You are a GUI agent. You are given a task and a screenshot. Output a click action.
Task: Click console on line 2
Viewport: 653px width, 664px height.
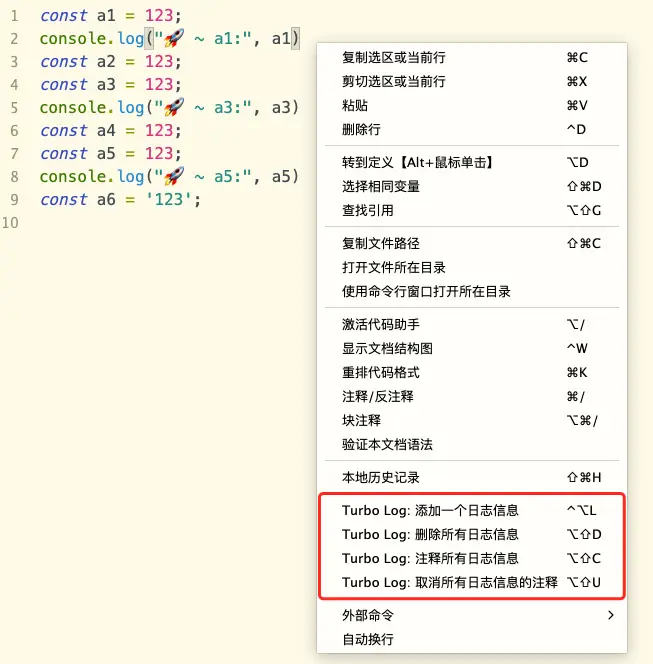tap(73, 39)
